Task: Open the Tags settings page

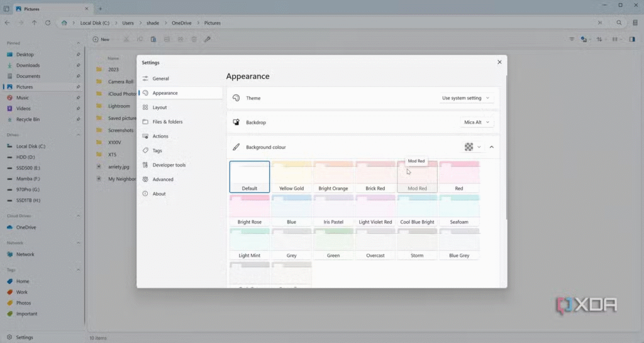Action: pos(157,151)
